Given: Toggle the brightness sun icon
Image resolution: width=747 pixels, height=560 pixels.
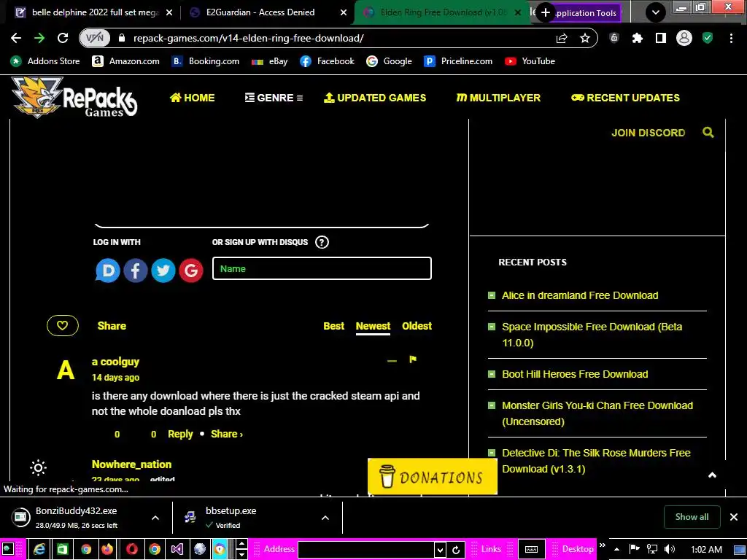Looking at the screenshot, I should point(38,467).
